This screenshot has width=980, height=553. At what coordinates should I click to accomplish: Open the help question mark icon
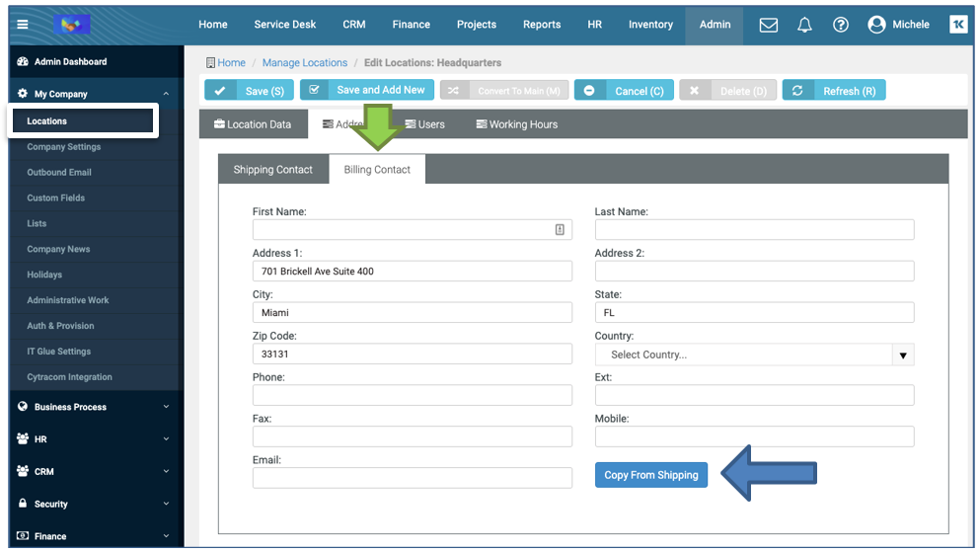[840, 25]
